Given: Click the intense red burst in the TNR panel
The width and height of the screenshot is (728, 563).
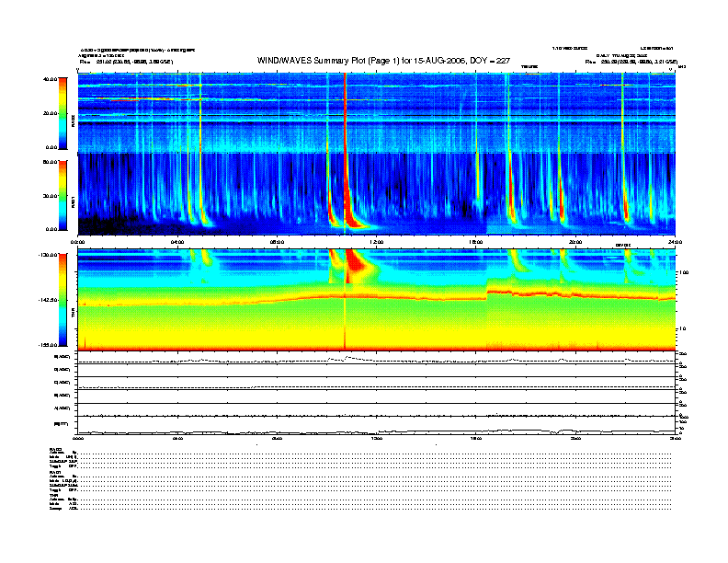Looking at the screenshot, I should tap(355, 265).
